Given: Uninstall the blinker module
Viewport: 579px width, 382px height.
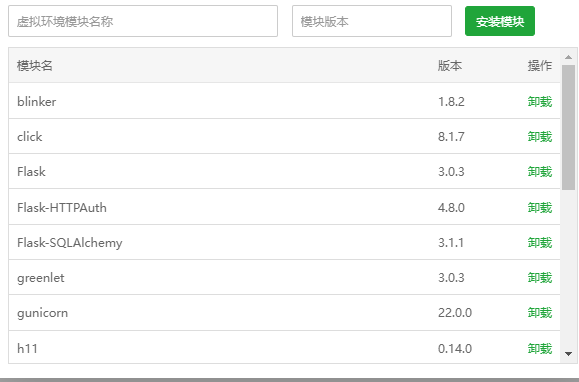Looking at the screenshot, I should click(539, 101).
